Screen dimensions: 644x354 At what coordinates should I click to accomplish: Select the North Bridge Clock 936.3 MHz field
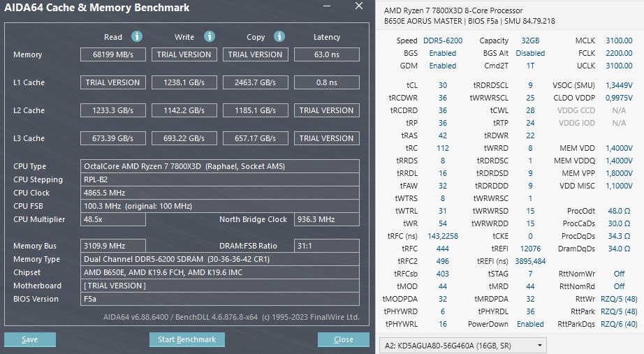pyautogui.click(x=326, y=219)
